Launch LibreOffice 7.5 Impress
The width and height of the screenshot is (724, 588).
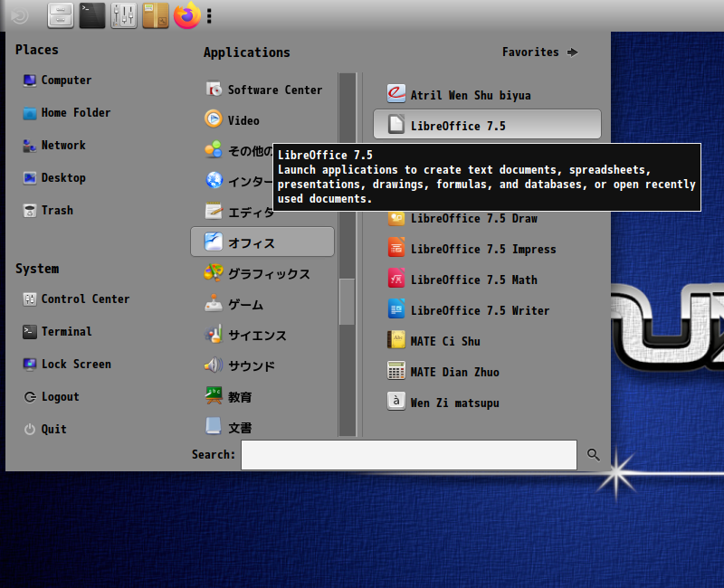click(487, 249)
